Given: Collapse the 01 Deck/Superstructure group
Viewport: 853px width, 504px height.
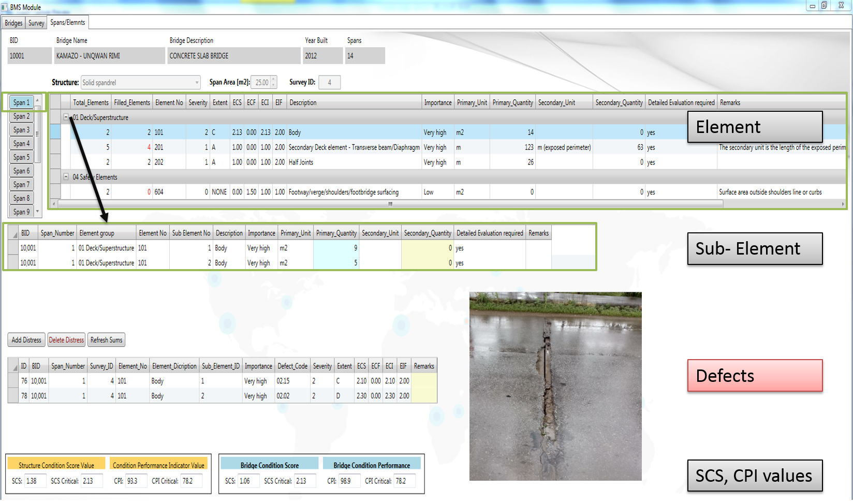Looking at the screenshot, I should tap(66, 117).
